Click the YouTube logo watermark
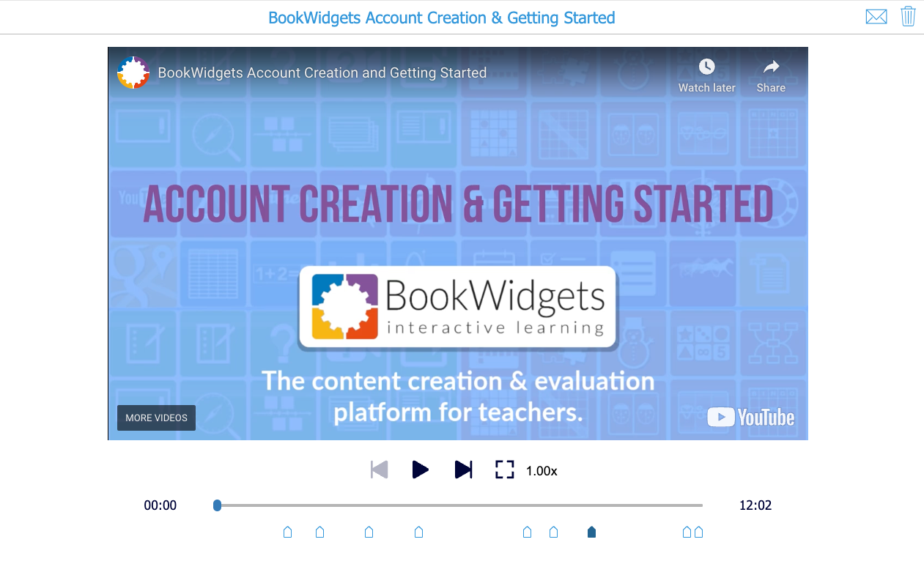The width and height of the screenshot is (924, 586). [750, 417]
